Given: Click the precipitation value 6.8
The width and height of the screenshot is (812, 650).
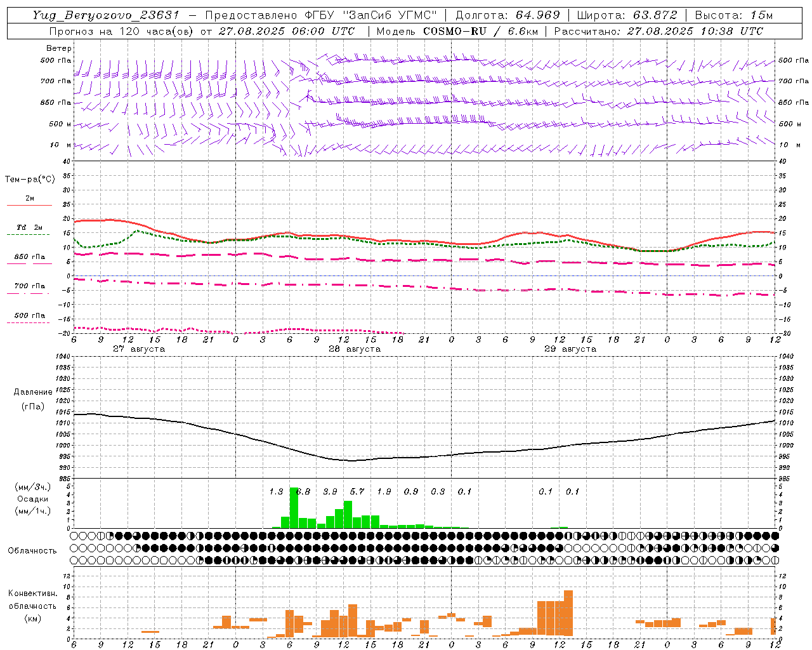Looking at the screenshot, I should [x=303, y=491].
